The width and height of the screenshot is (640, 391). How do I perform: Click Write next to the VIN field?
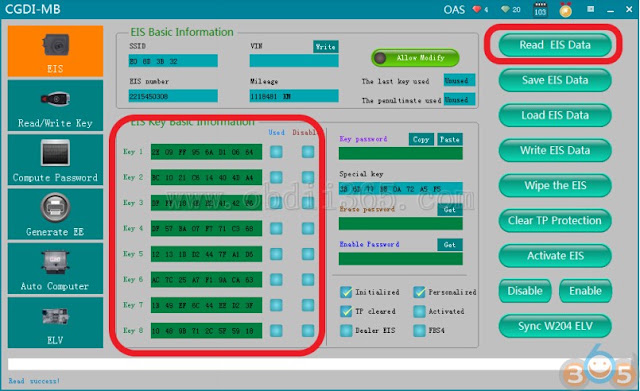click(x=326, y=47)
